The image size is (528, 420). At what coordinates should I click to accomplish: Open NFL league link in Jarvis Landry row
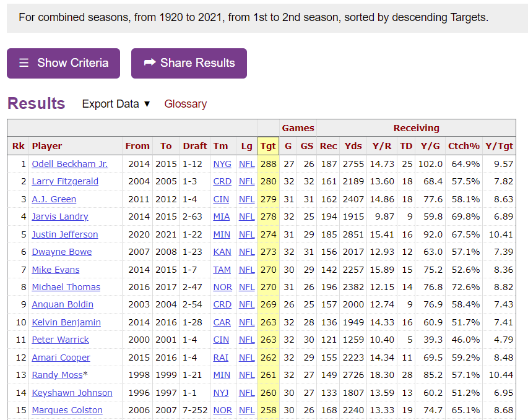pyautogui.click(x=246, y=216)
